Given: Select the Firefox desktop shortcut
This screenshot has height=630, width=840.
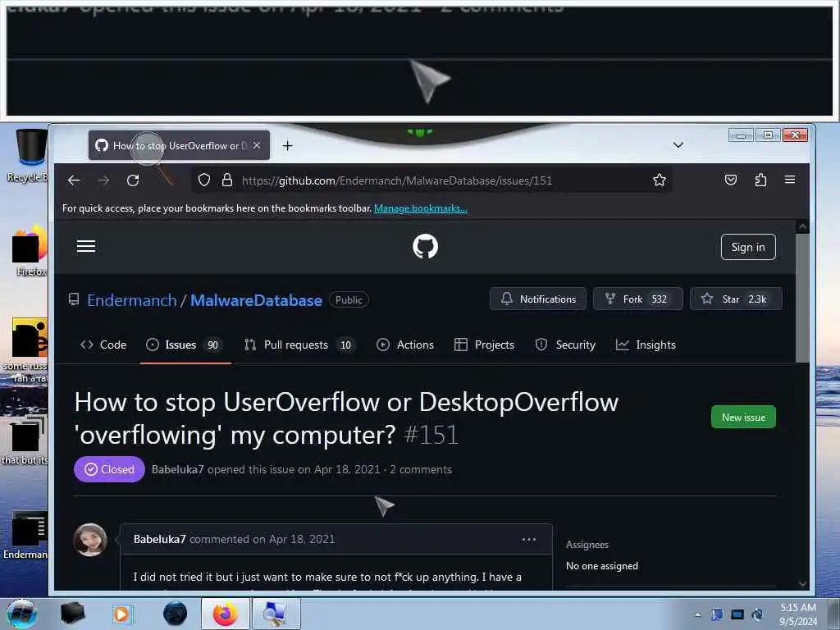Looking at the screenshot, I should [x=30, y=251].
